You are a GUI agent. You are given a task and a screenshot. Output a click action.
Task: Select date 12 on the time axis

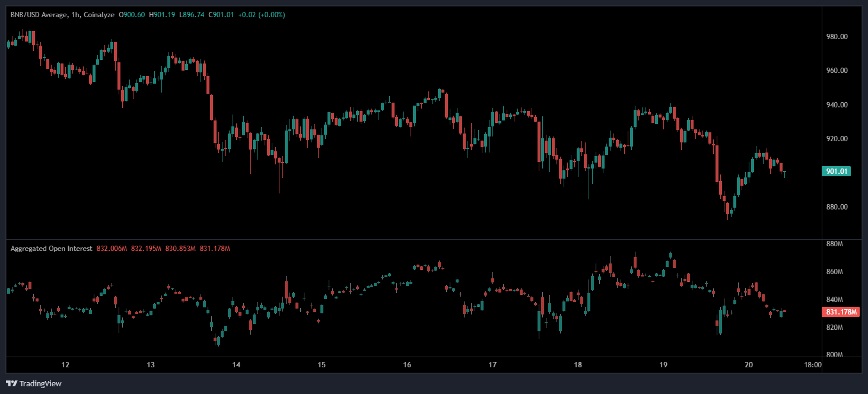tap(65, 365)
